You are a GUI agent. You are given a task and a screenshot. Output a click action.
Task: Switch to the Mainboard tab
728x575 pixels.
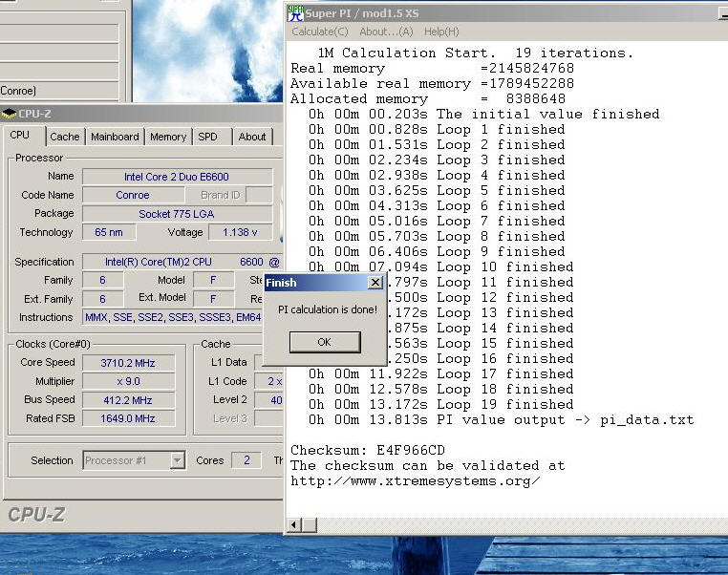click(115, 137)
